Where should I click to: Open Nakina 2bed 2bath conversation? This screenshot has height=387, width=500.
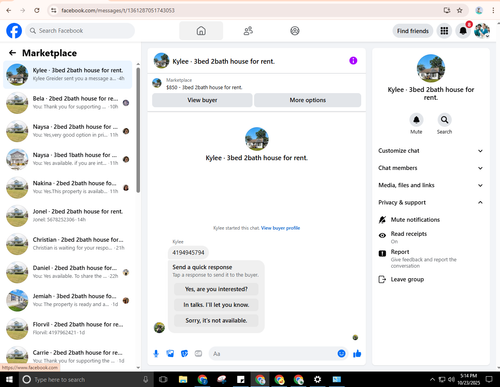[68, 187]
